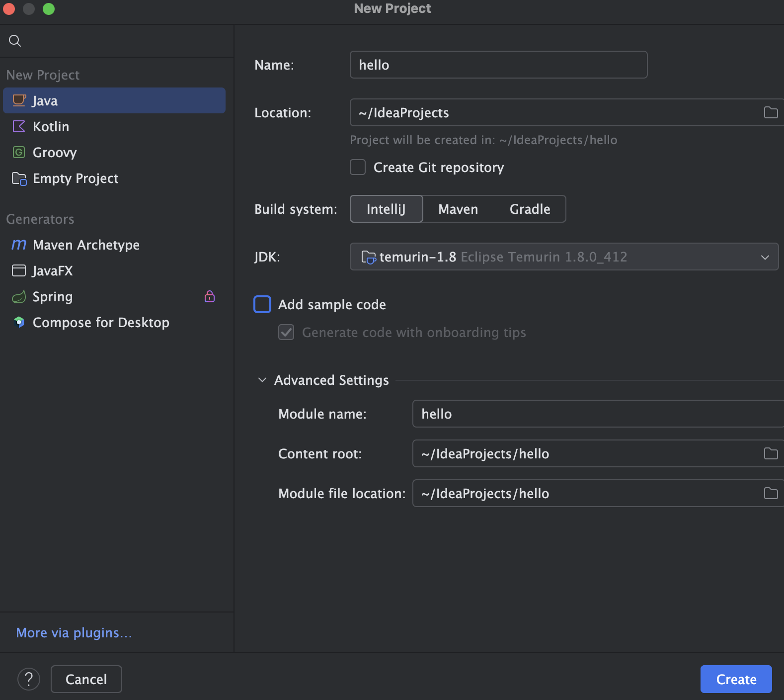The height and width of the screenshot is (700, 784).
Task: Check the Add sample code box
Action: pyautogui.click(x=262, y=304)
